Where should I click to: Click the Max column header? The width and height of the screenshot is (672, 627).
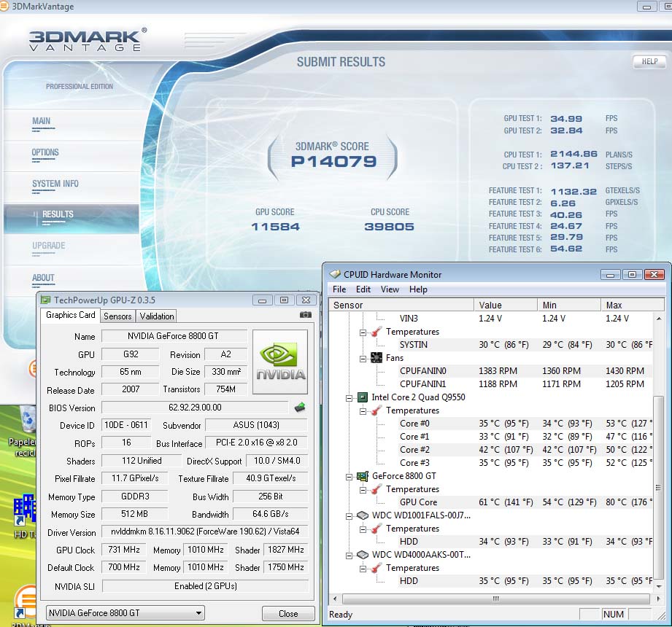(633, 305)
